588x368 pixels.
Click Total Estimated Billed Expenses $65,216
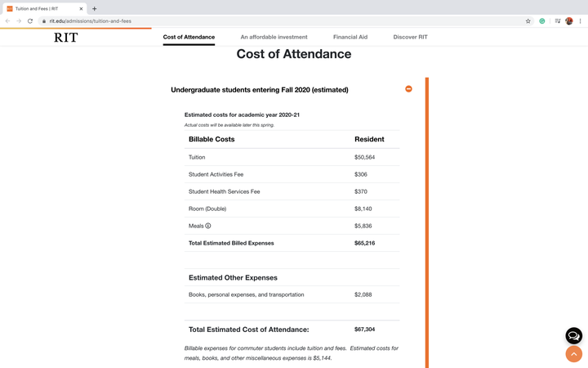point(364,243)
